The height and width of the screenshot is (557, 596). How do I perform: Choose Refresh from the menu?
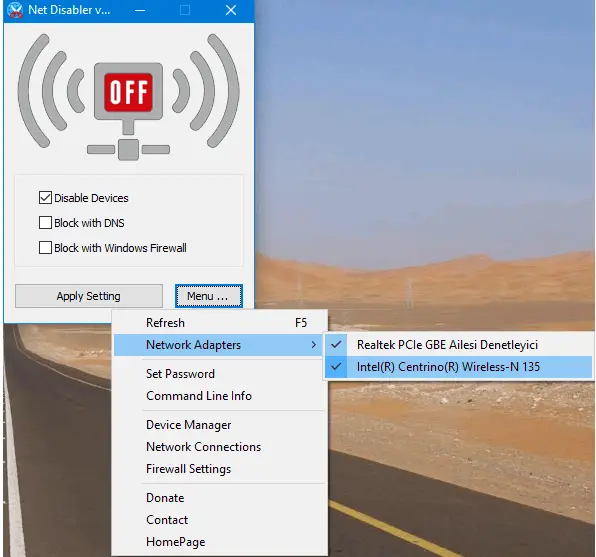tap(220, 323)
